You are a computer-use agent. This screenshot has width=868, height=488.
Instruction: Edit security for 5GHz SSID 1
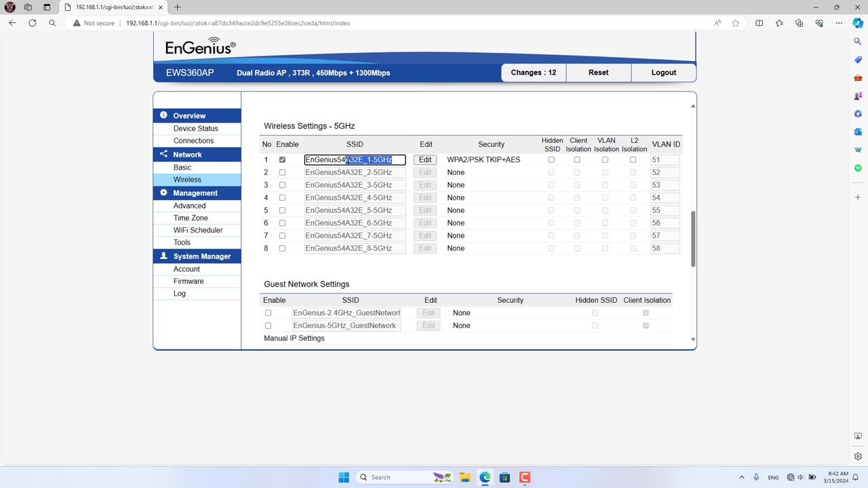(425, 160)
